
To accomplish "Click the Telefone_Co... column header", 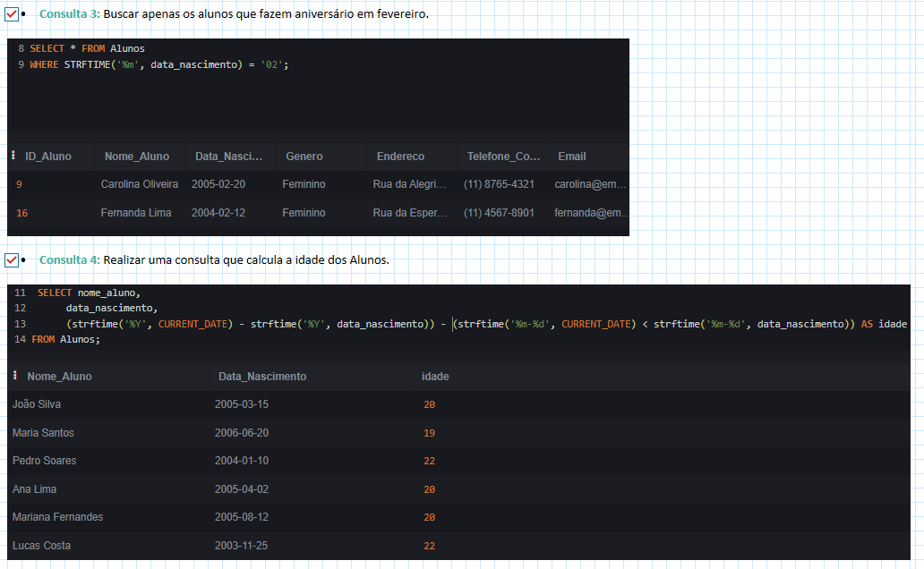I will point(504,156).
